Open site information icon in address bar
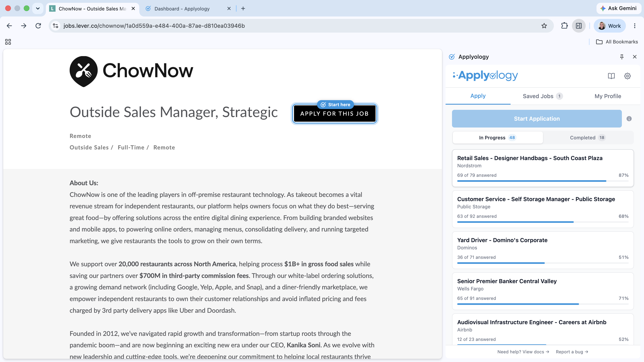Viewport: 644px width, 362px height. [x=56, y=26]
